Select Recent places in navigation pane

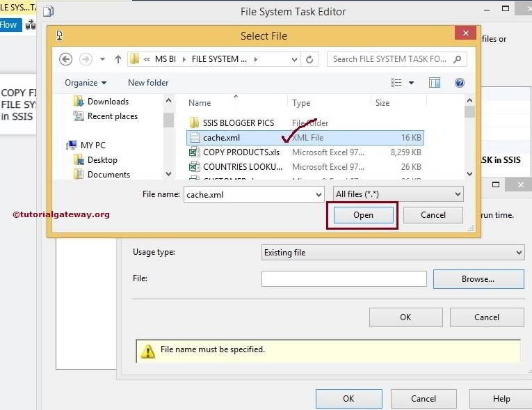coord(113,116)
